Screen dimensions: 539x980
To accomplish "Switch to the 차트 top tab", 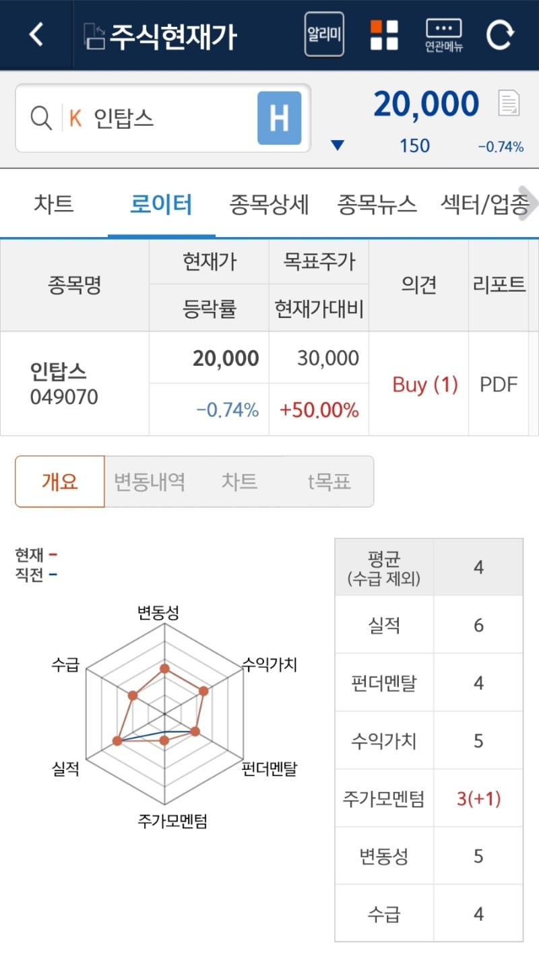I will 54,204.
